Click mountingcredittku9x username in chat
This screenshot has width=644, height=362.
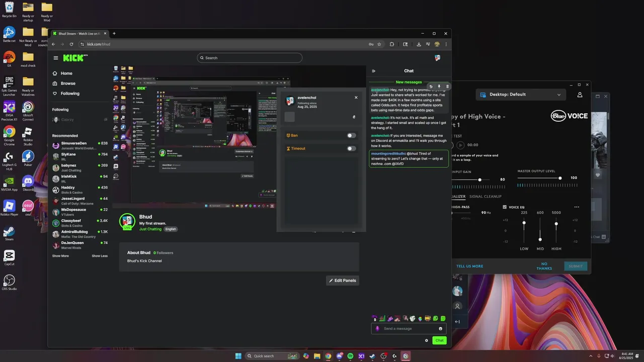388,153
